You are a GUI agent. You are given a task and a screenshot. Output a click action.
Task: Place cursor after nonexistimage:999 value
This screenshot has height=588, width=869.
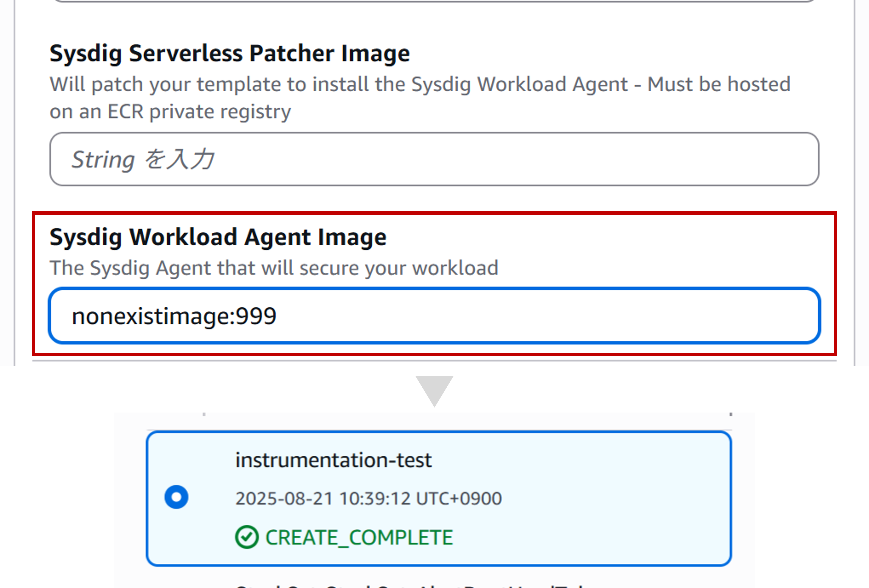277,316
